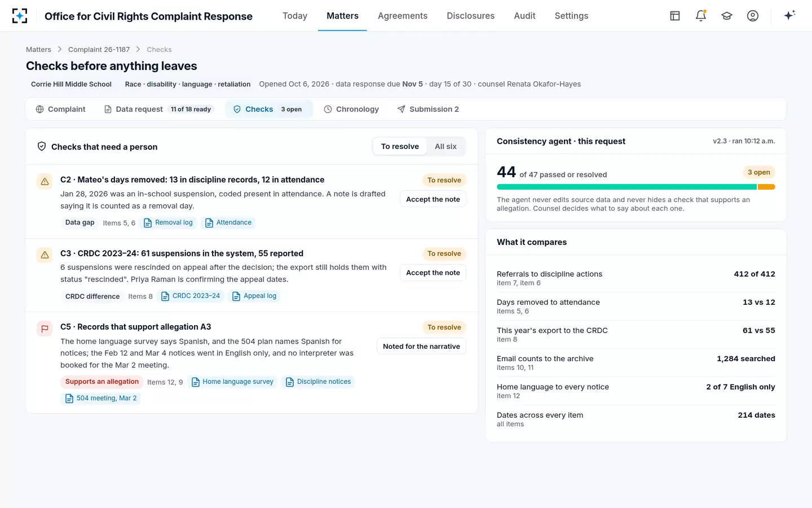The image size is (812, 508).
Task: Open the graduation cap training icon
Action: coord(727,16)
